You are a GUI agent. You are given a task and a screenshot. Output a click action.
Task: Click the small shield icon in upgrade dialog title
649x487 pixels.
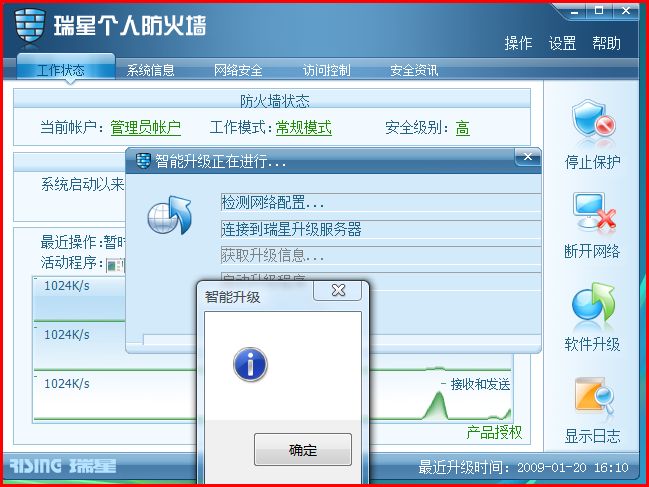click(143, 161)
